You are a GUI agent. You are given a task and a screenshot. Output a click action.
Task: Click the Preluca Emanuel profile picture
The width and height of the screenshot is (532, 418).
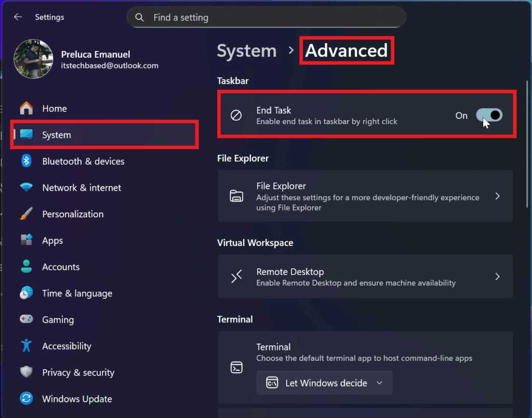coord(33,59)
